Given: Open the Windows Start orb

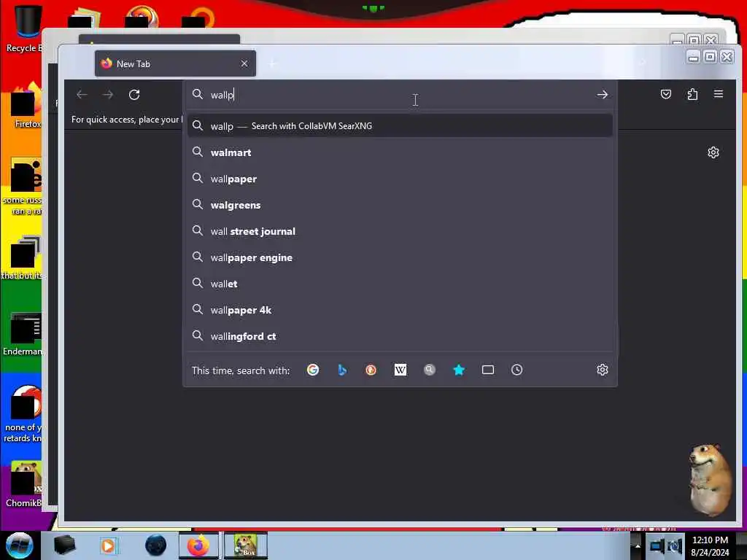Looking at the screenshot, I should [x=19, y=545].
